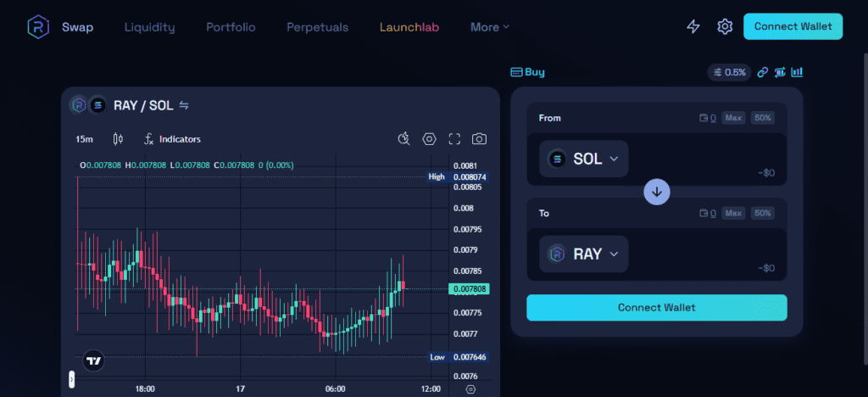Screen dimensions: 868x397
Task: Expand the chart side drawing toolbar arrow
Action: pyautogui.click(x=71, y=380)
